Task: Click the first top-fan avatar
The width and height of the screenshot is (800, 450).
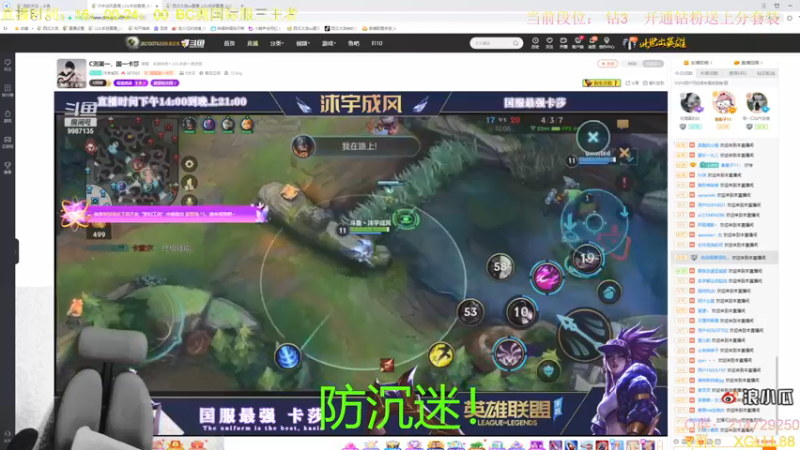Action: (691, 103)
